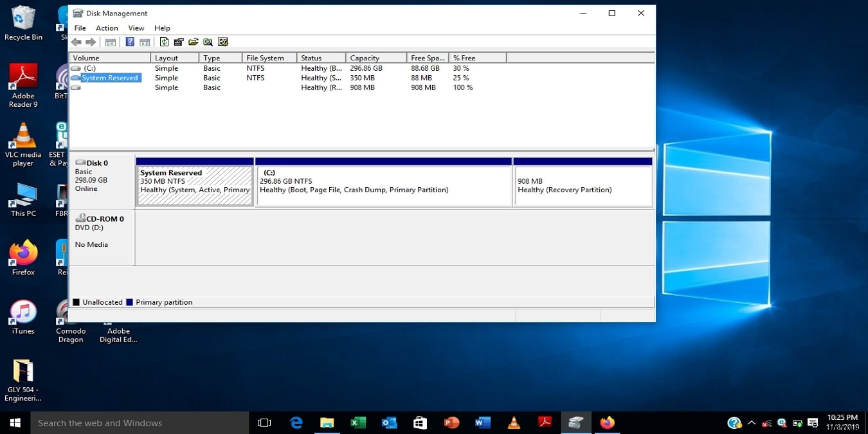This screenshot has width=868, height=434.
Task: Click the Attach VHD folder icon
Action: pyautogui.click(x=194, y=42)
